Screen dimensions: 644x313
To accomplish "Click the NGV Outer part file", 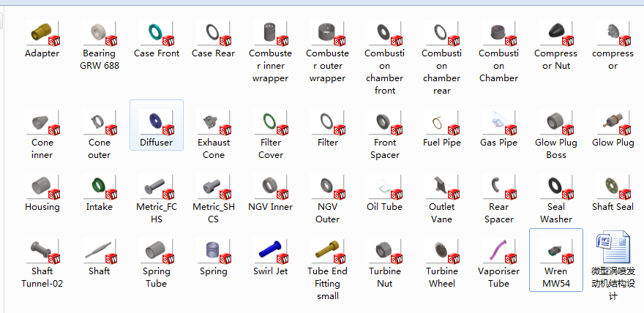I will pos(327,187).
